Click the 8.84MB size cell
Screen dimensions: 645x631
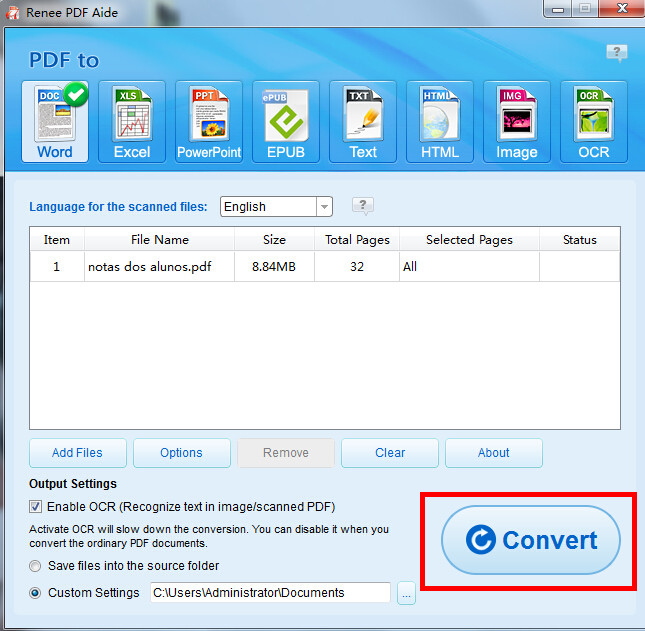tap(274, 267)
